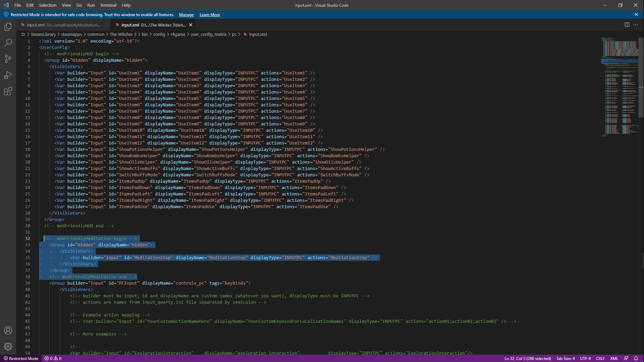Viewport: 644px width, 362px height.
Task: Open the Search view icon
Action: tap(8, 43)
